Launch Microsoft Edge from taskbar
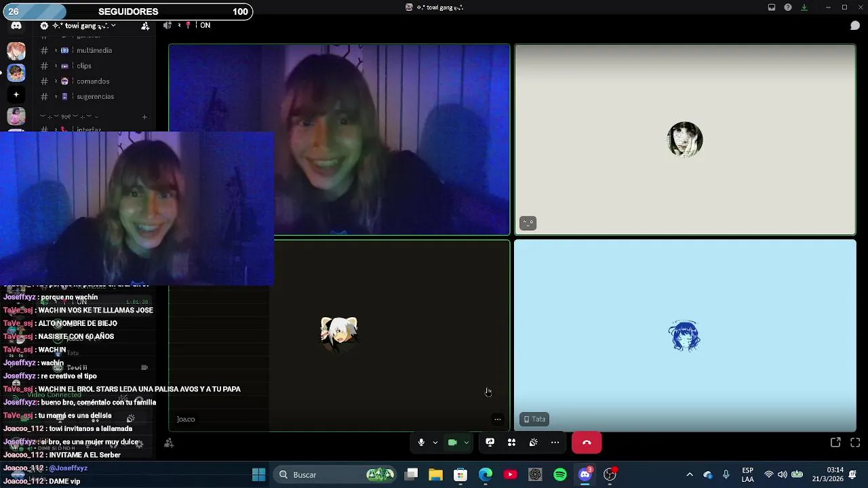868x488 pixels. 486,474
